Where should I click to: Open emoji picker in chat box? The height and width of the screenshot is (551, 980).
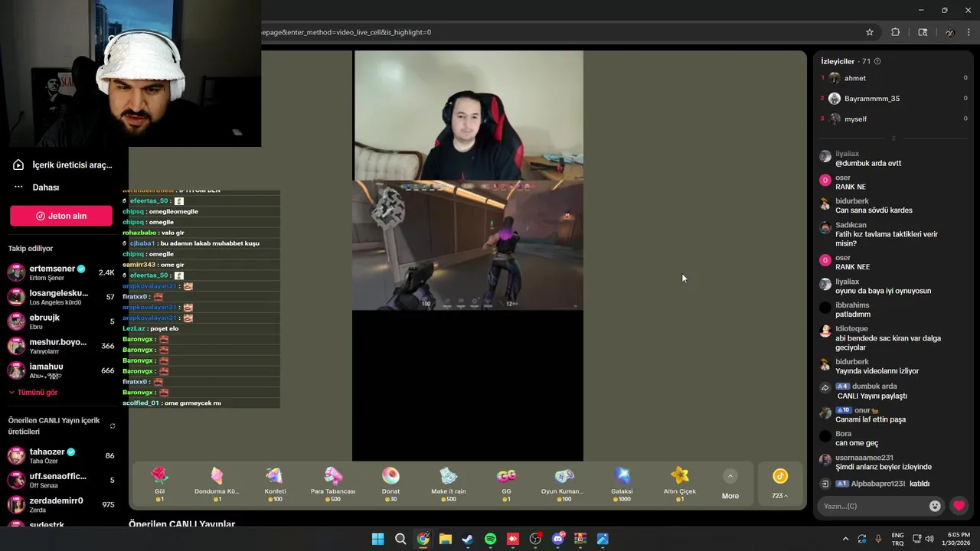point(935,506)
